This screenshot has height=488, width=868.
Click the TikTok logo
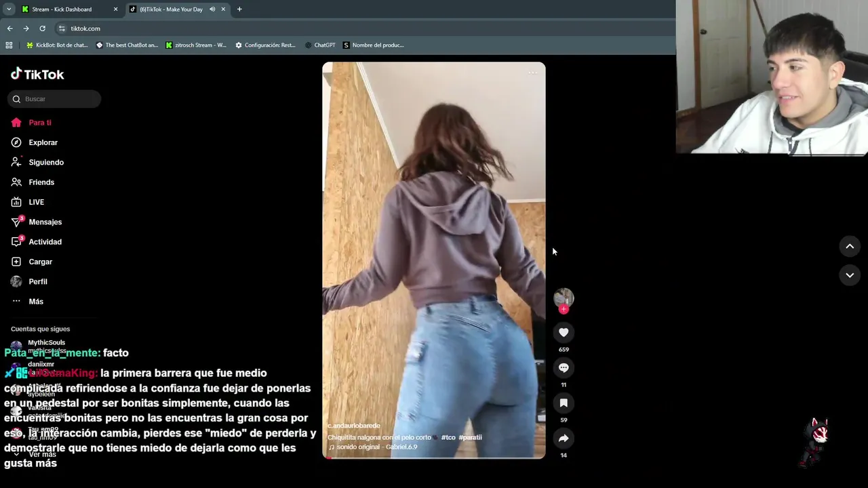tap(37, 74)
